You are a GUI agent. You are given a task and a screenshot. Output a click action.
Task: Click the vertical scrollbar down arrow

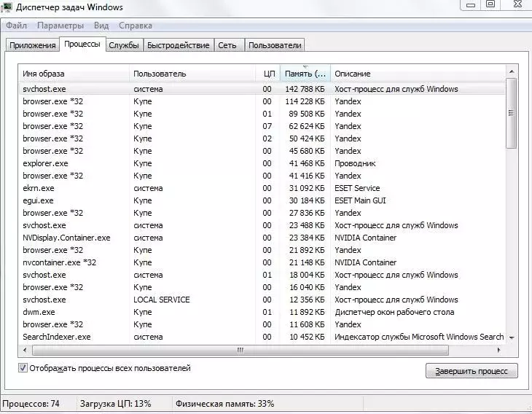pyautogui.click(x=512, y=337)
